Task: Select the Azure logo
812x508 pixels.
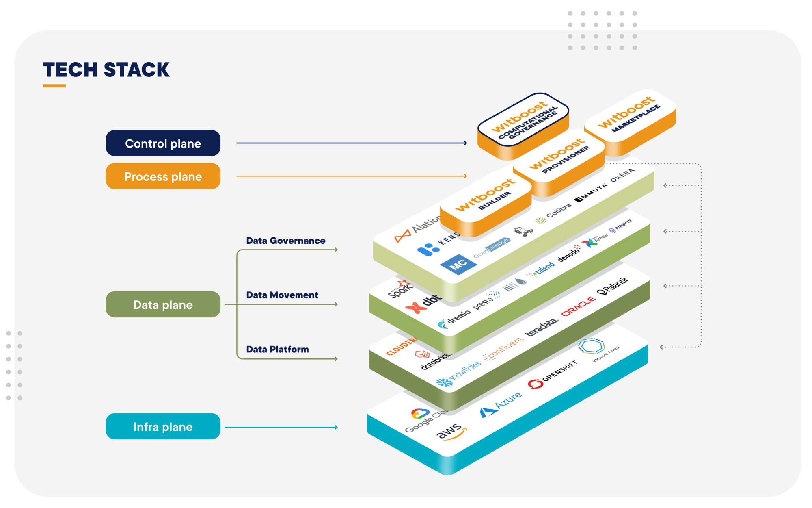Action: click(501, 404)
